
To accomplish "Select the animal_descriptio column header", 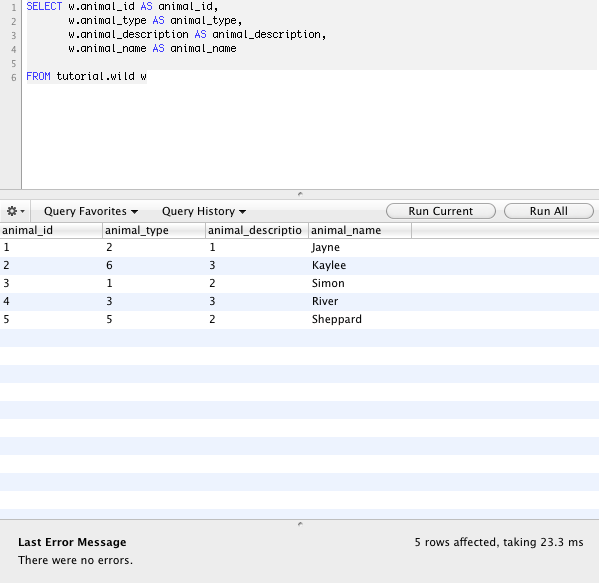I will tap(257, 230).
